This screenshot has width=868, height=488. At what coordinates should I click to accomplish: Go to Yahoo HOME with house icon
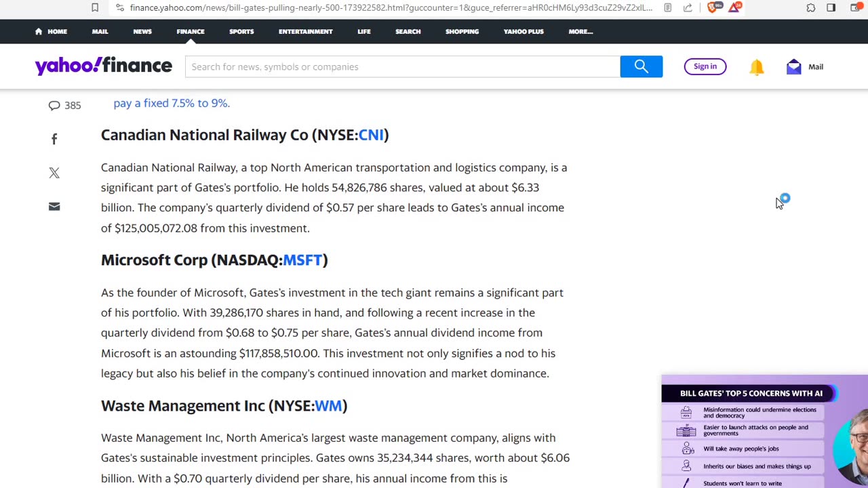coord(51,31)
